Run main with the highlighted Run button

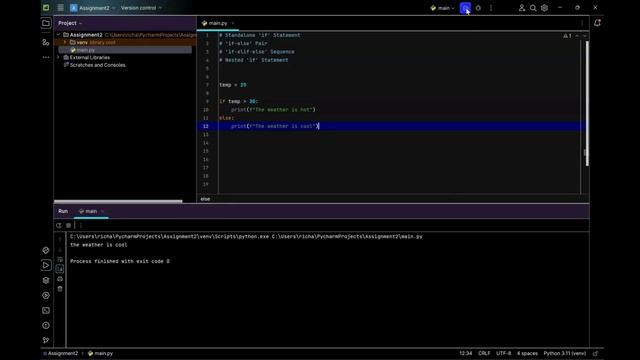[465, 8]
